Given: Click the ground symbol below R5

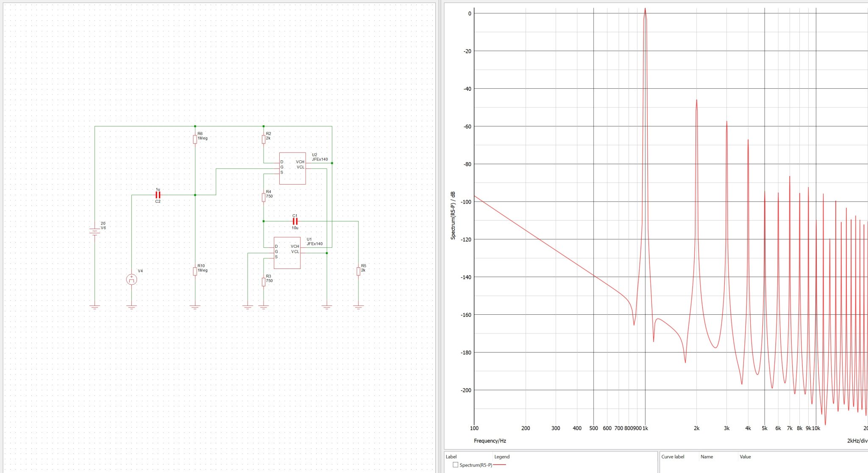Looking at the screenshot, I should tap(359, 307).
